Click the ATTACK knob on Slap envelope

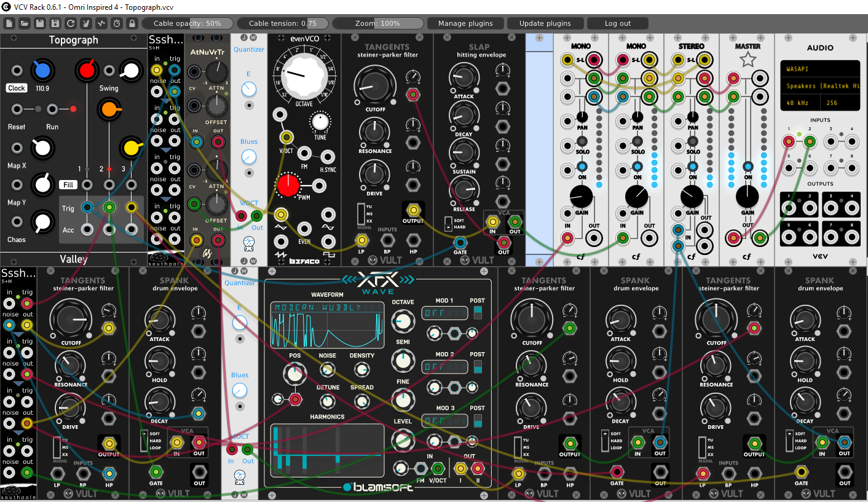[x=464, y=78]
